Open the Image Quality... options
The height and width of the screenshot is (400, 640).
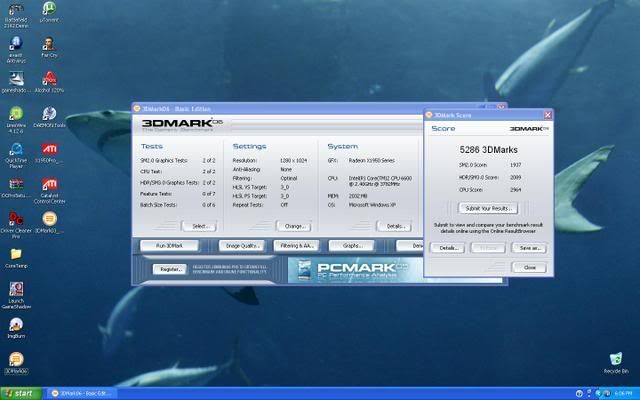pyautogui.click(x=242, y=246)
